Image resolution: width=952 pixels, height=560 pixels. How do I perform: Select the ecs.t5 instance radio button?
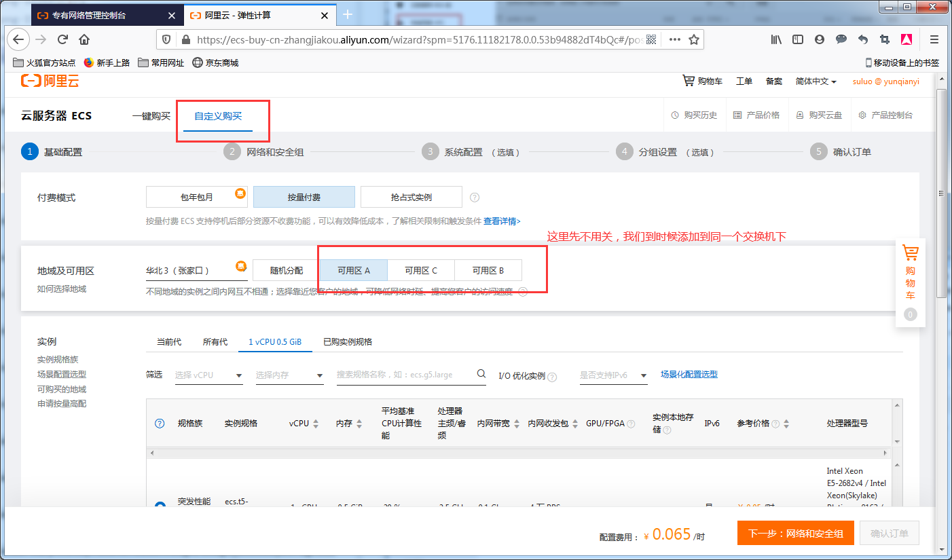pos(160,506)
